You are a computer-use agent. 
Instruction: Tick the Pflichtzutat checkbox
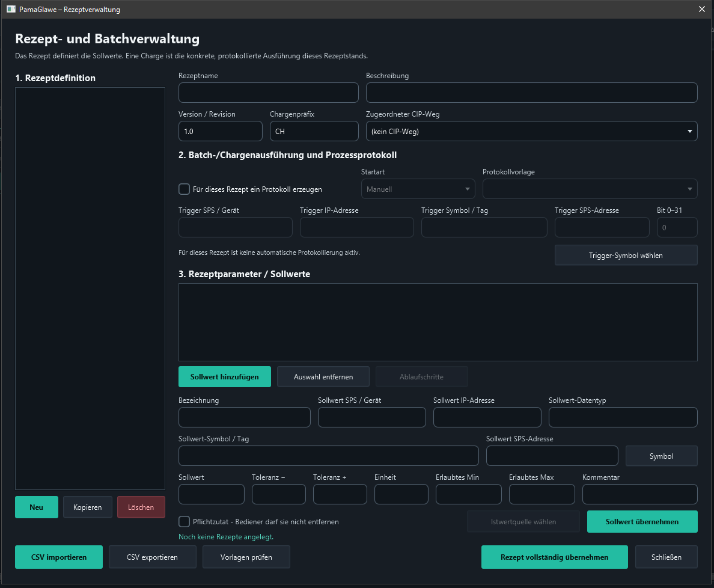184,521
